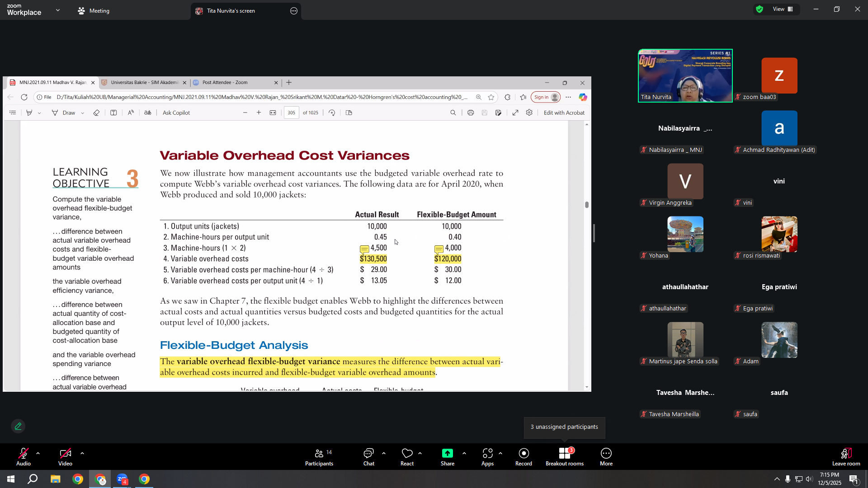868x488 pixels.
Task: Open Copilot icon in browser toolbar
Action: point(583,97)
